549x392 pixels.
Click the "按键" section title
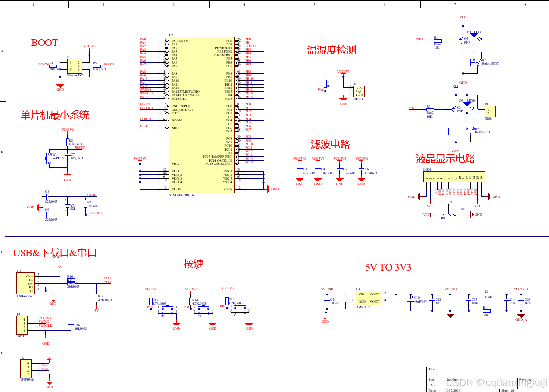tap(194, 264)
